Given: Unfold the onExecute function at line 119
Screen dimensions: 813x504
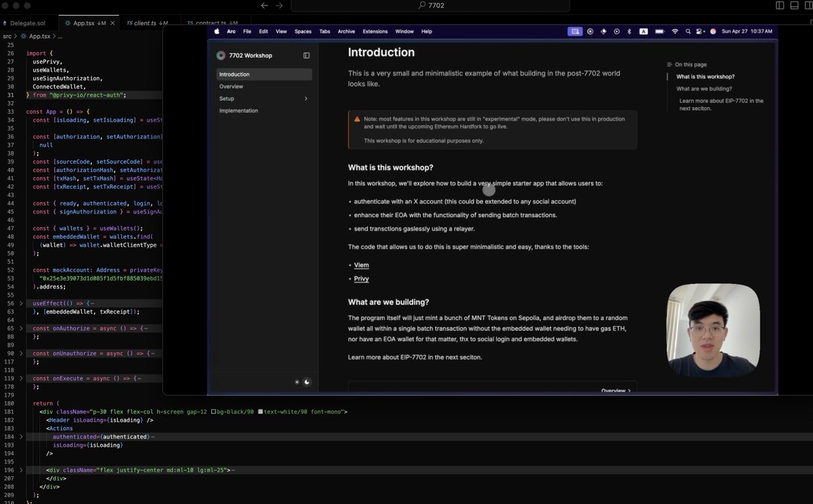Looking at the screenshot, I should tap(21, 379).
